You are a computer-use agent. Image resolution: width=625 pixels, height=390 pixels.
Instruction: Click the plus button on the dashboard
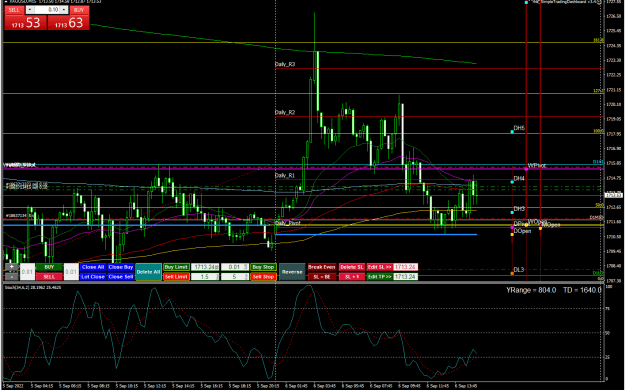pos(12,267)
